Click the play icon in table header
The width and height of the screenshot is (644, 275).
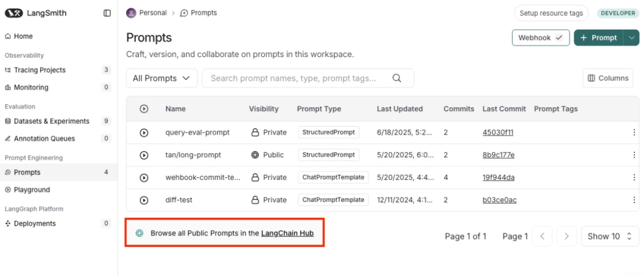click(144, 108)
